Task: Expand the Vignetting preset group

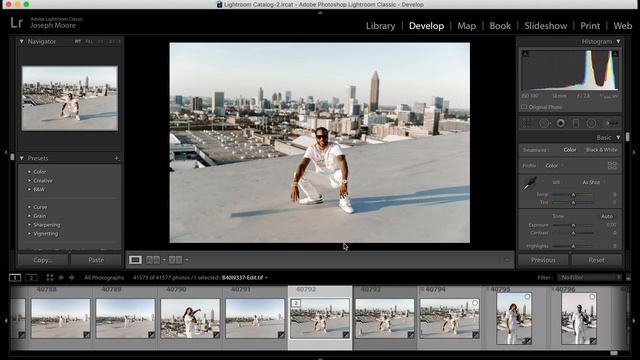Action: (x=29, y=234)
